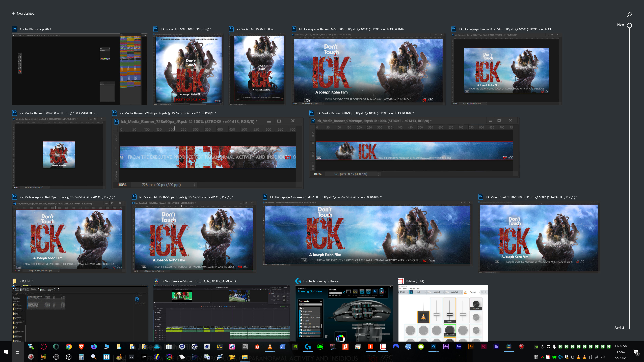Switch to Ick_Video_Card_1920x1080px_JP.psb window
644x362 pixels.
coord(539,237)
